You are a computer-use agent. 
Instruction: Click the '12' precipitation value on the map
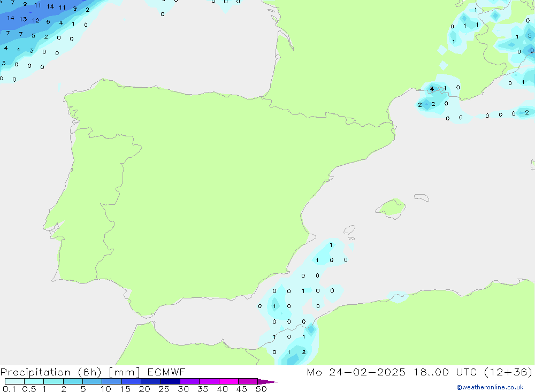point(36,20)
